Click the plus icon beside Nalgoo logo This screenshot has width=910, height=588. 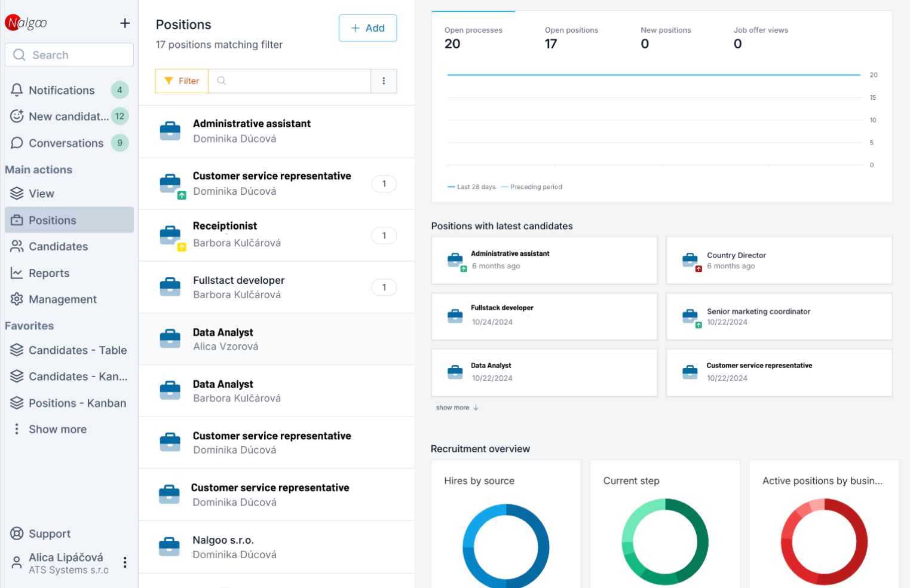click(124, 23)
